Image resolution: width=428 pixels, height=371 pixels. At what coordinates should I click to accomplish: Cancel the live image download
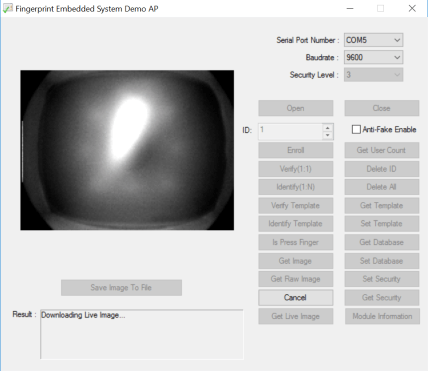(x=296, y=297)
